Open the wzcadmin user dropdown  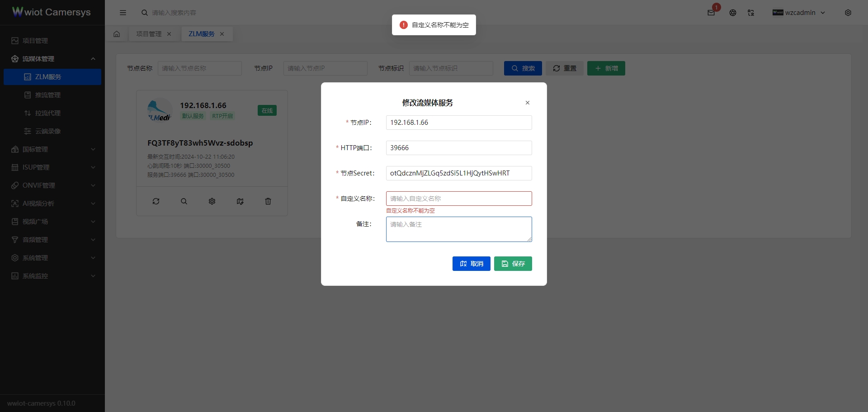click(x=799, y=13)
